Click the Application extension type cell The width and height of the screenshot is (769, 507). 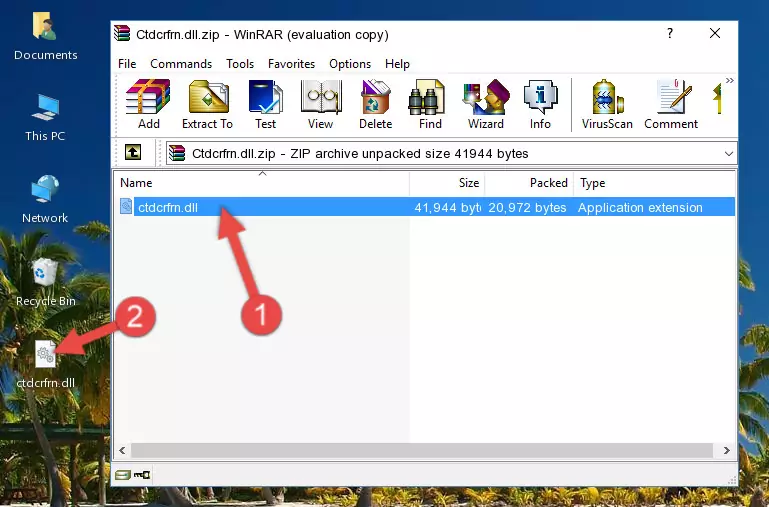(640, 207)
